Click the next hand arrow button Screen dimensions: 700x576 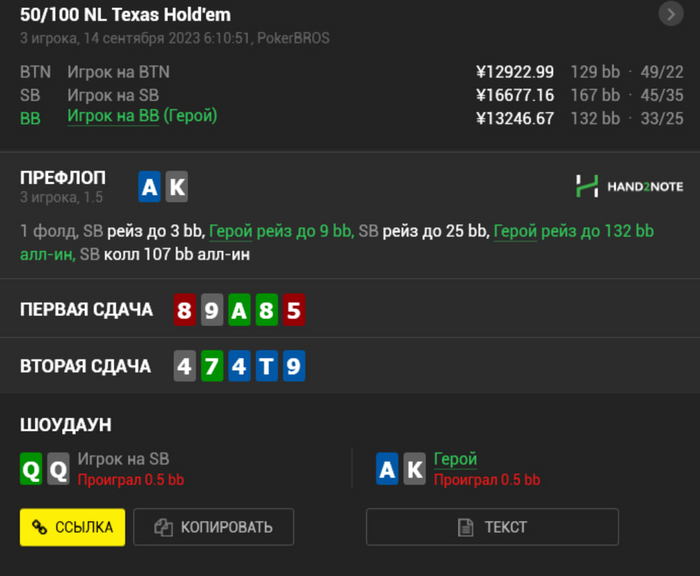coord(671,15)
